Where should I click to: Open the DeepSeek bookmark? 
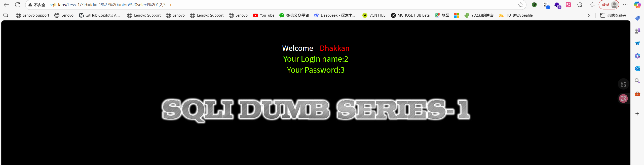(x=335, y=15)
